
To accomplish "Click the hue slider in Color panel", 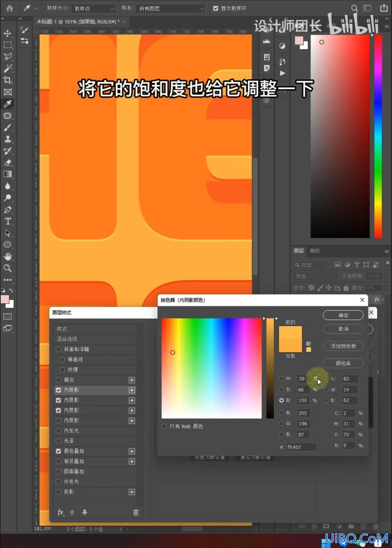I will (378, 136).
